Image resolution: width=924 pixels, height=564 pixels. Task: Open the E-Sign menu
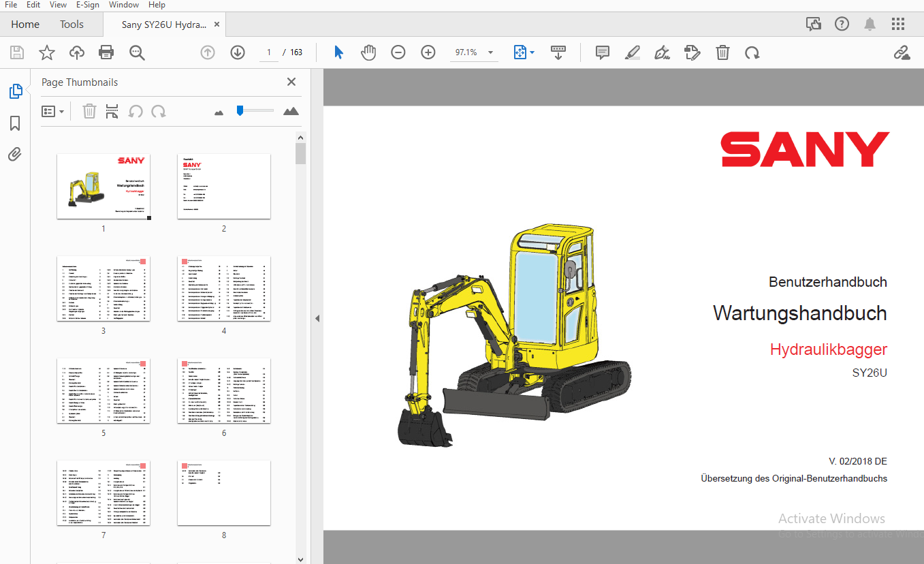point(87,5)
